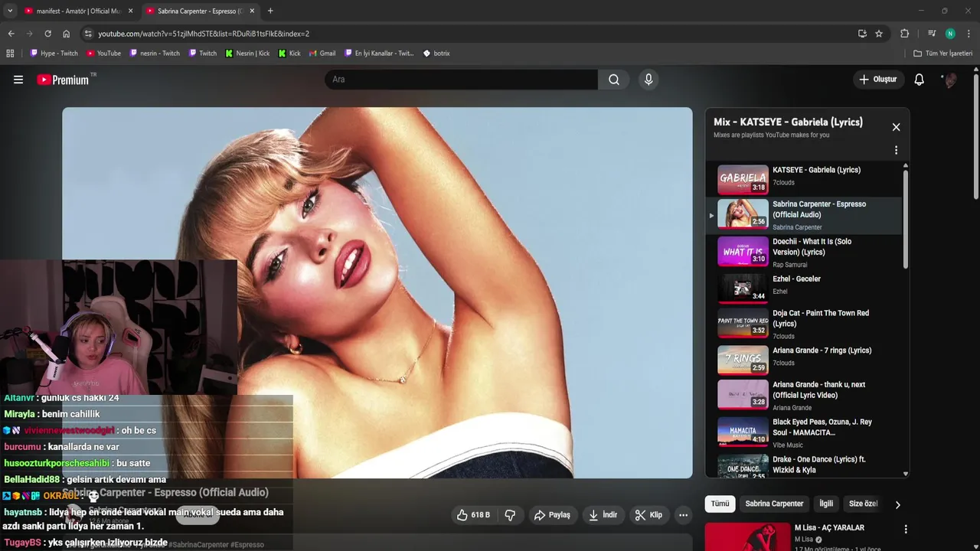Open options for M Lisa AÇ YARALAR video
The height and width of the screenshot is (551, 980).
[x=906, y=529]
